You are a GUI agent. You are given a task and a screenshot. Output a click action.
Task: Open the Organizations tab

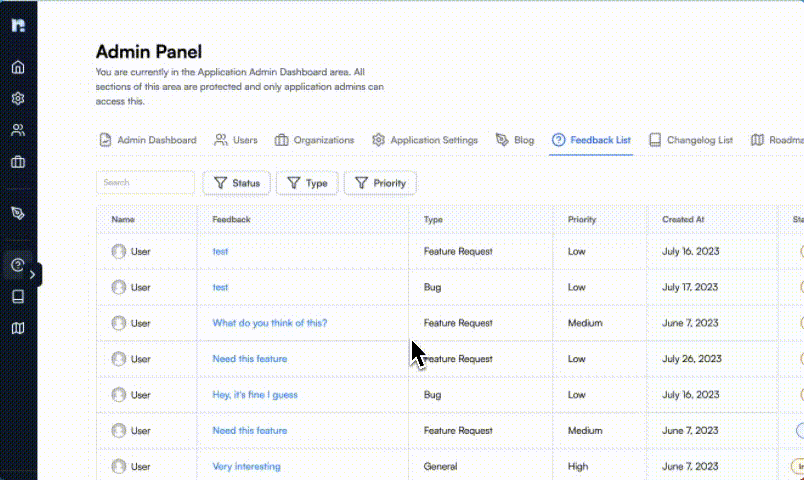314,140
